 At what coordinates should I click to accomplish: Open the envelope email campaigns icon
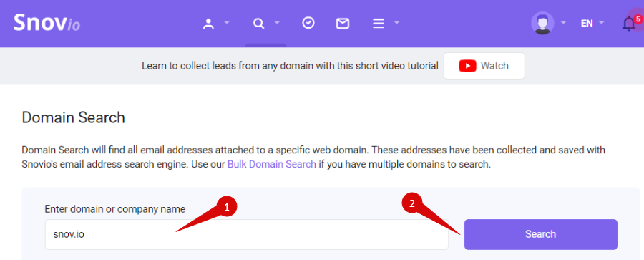pos(343,24)
